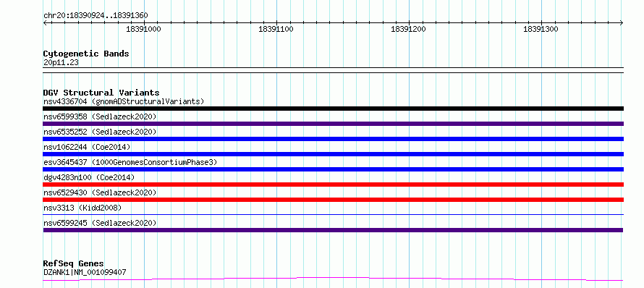
Task: Select the nsv3313 Kidd2008 label
Action: pyautogui.click(x=82, y=208)
